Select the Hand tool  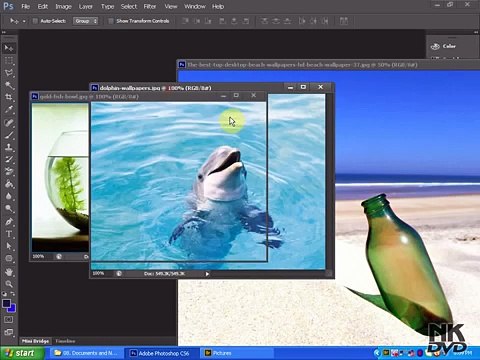[9, 272]
